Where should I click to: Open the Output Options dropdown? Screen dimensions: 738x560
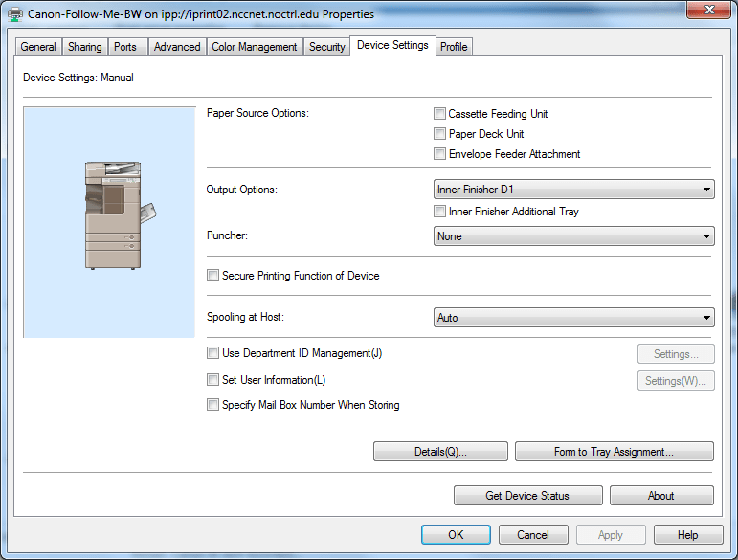tap(573, 190)
